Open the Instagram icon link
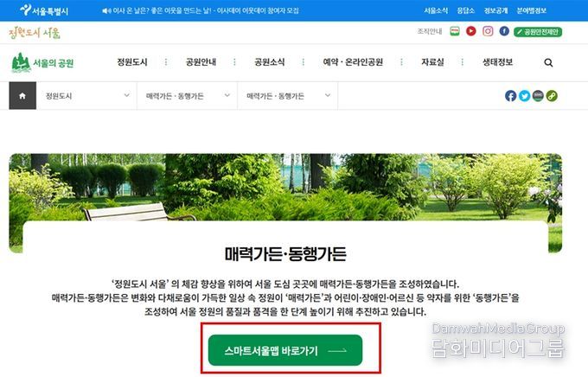Viewport: 588px width, 377px height. click(x=488, y=31)
